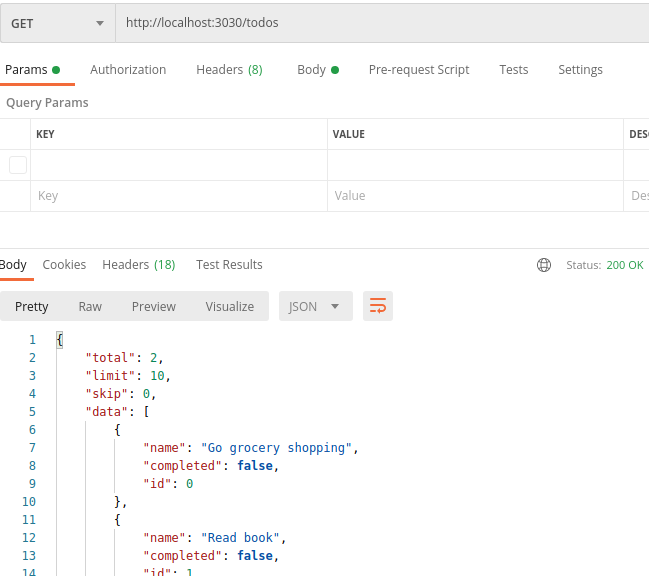Image resolution: width=657 pixels, height=576 pixels.
Task: Click the empty key cell beside checkbox
Action: (x=179, y=165)
